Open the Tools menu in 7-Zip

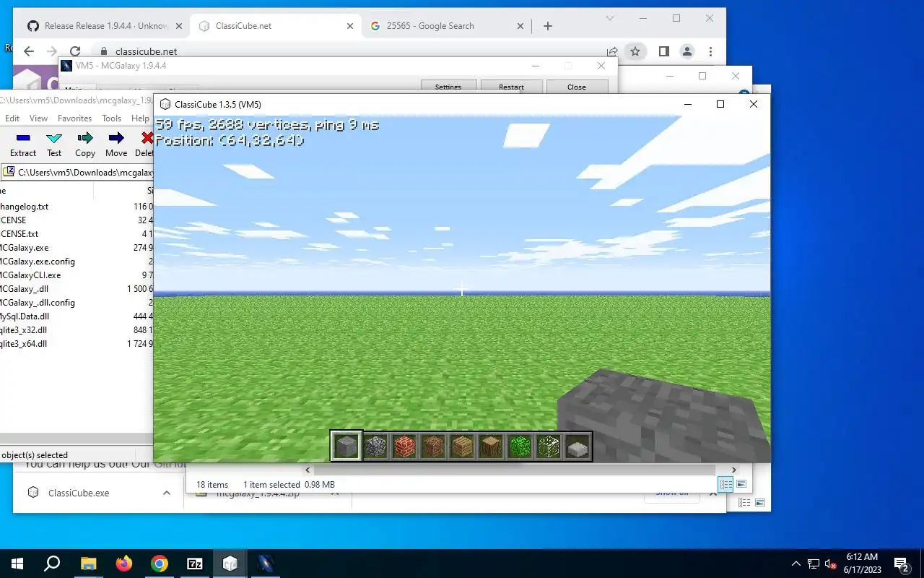[111, 118]
